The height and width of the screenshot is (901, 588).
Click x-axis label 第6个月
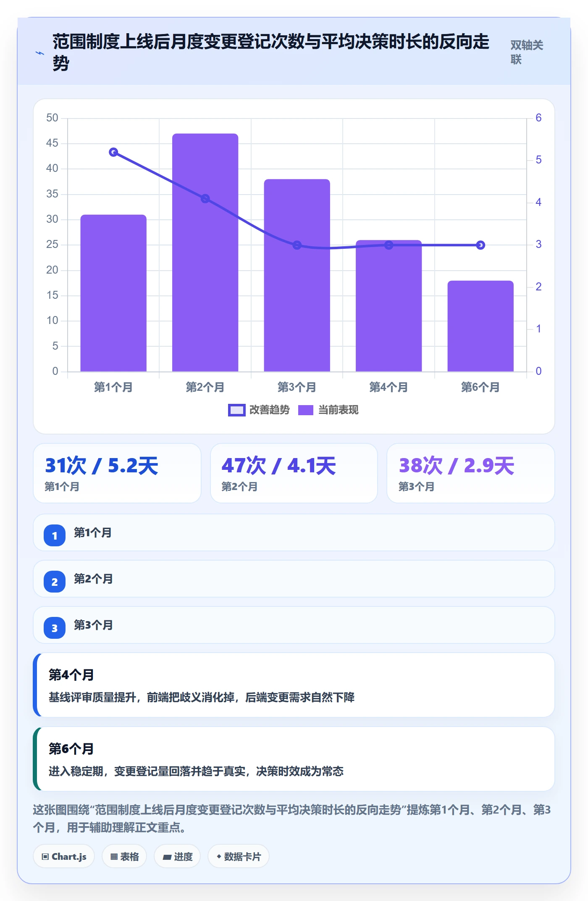coord(480,387)
